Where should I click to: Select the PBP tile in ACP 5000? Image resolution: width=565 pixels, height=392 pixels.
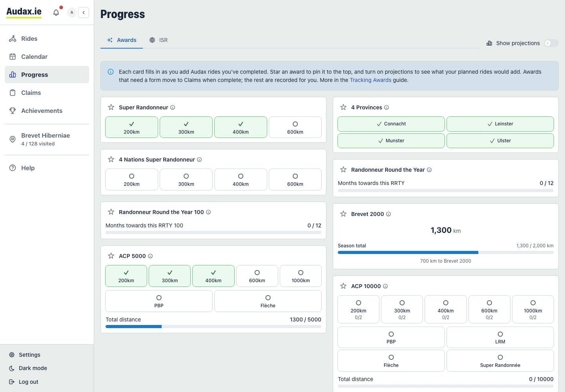[x=159, y=301]
